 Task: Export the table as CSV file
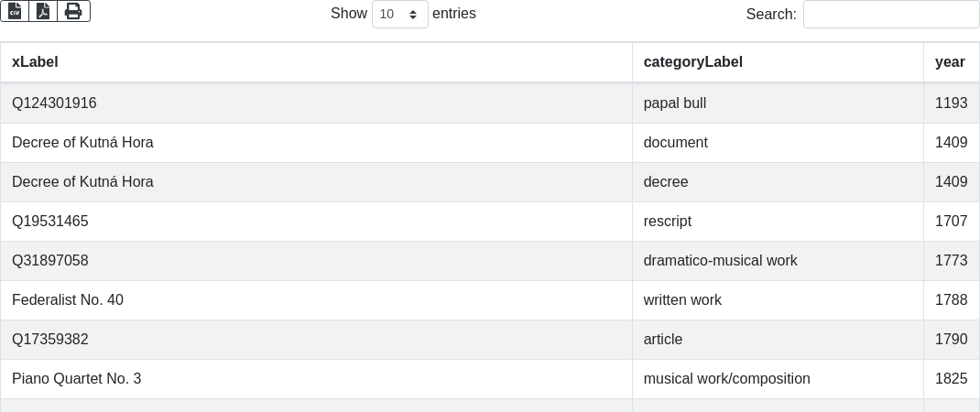15,11
